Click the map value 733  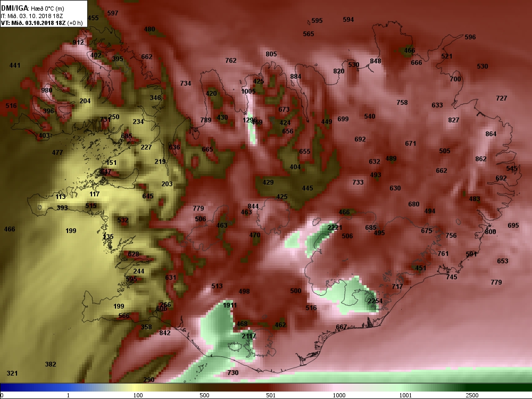pyautogui.click(x=358, y=182)
